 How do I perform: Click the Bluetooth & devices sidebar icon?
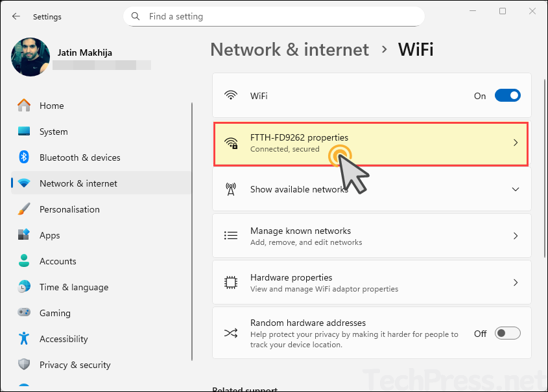tap(24, 157)
